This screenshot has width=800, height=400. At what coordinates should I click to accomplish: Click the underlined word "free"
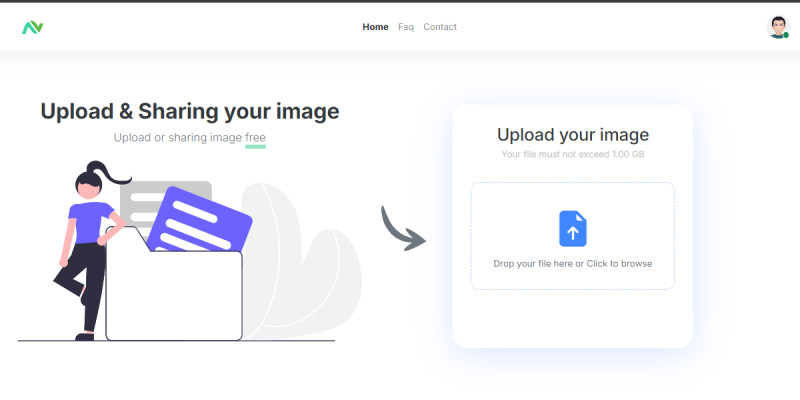coord(255,138)
